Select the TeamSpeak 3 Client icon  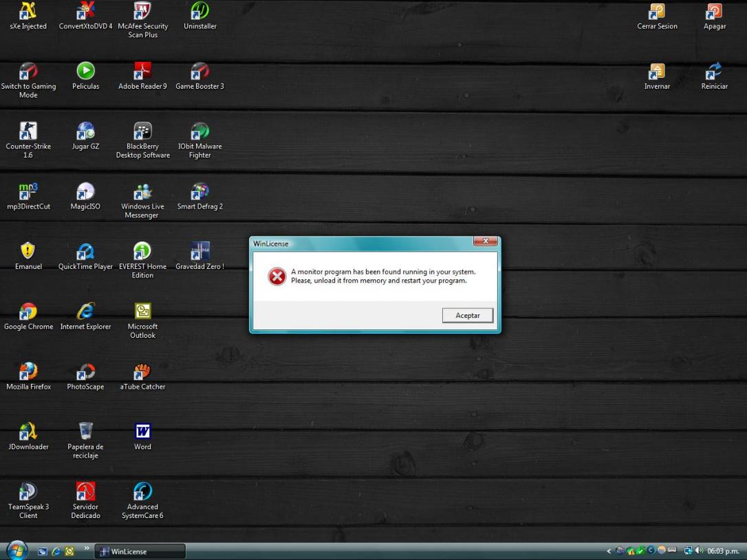click(x=28, y=500)
